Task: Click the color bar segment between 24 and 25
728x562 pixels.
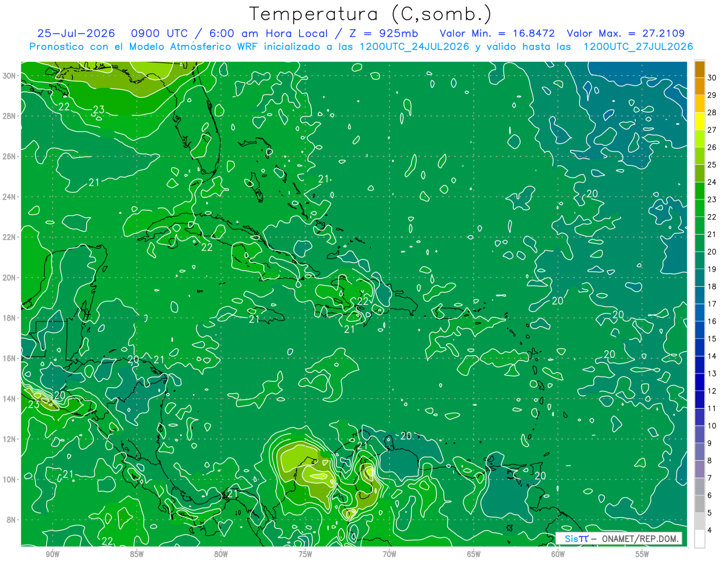Action: pyautogui.click(x=699, y=173)
